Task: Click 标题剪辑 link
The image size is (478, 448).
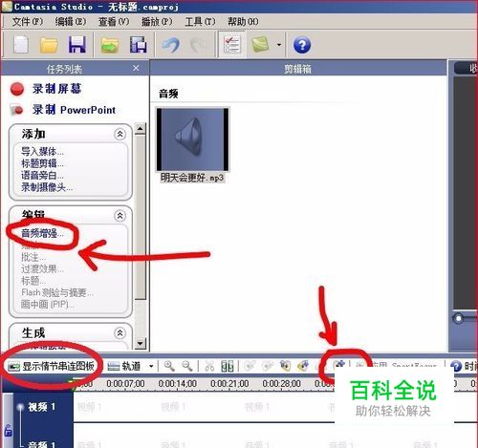Action: pyautogui.click(x=42, y=163)
